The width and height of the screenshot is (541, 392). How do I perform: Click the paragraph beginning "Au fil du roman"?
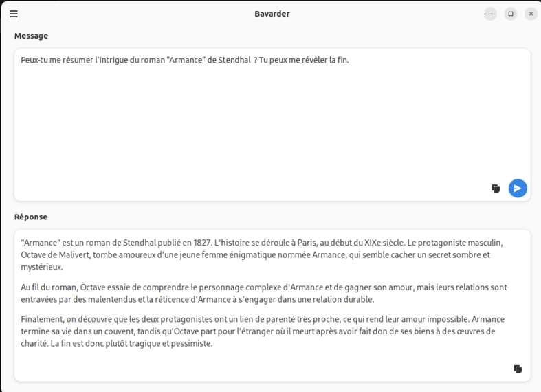pyautogui.click(x=264, y=293)
